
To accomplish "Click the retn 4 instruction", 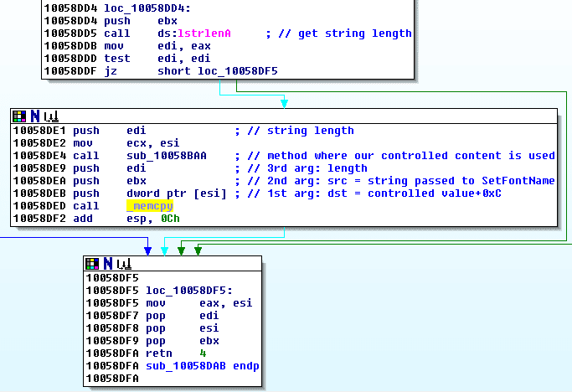I will [x=146, y=353].
